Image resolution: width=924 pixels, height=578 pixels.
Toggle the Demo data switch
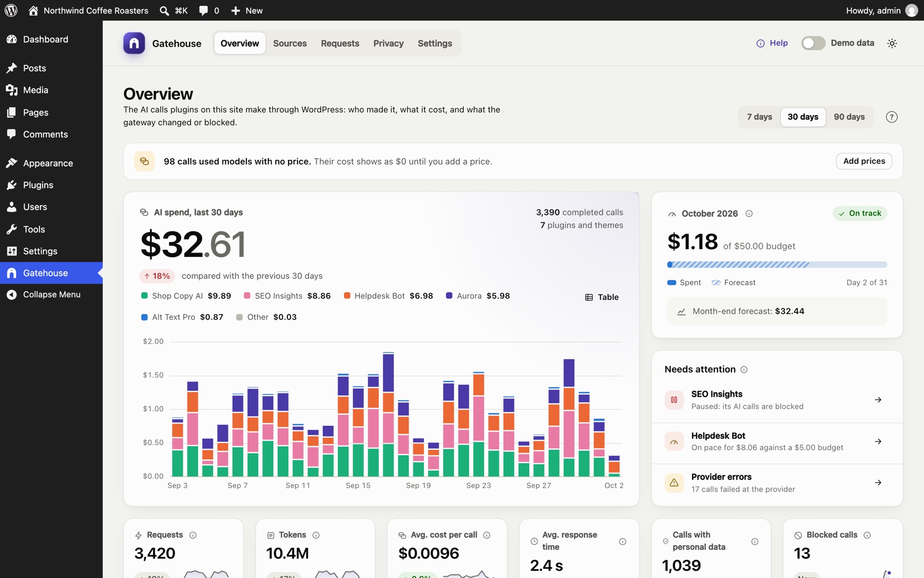click(813, 43)
